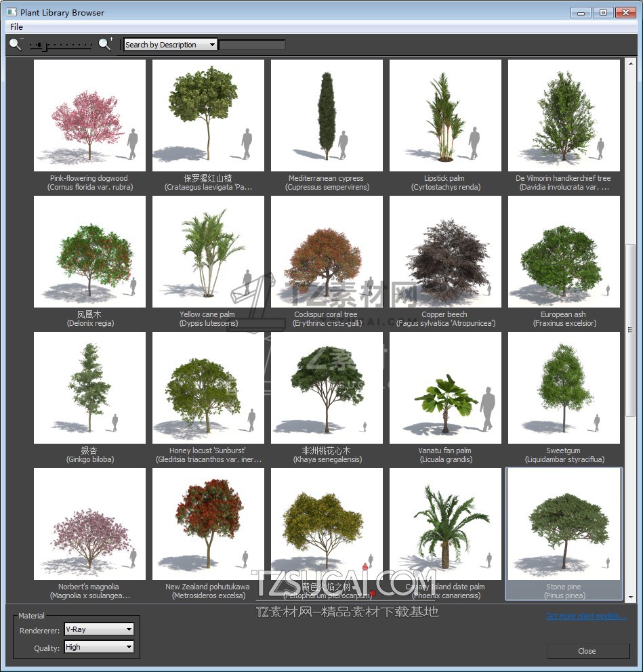Click the (Liquidambar styraciflua) label text
The image size is (643, 672).
564,459
